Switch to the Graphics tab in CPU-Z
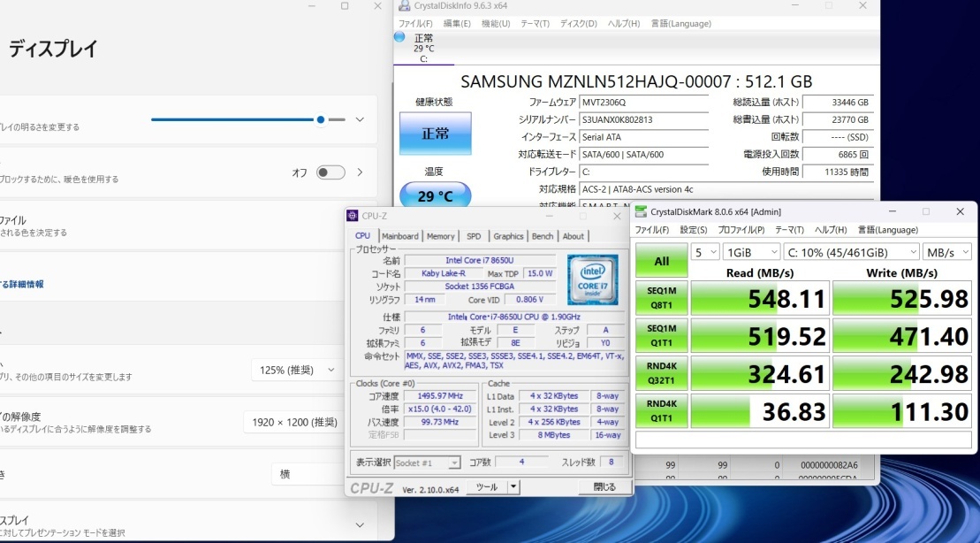This screenshot has height=543, width=980. tap(508, 236)
